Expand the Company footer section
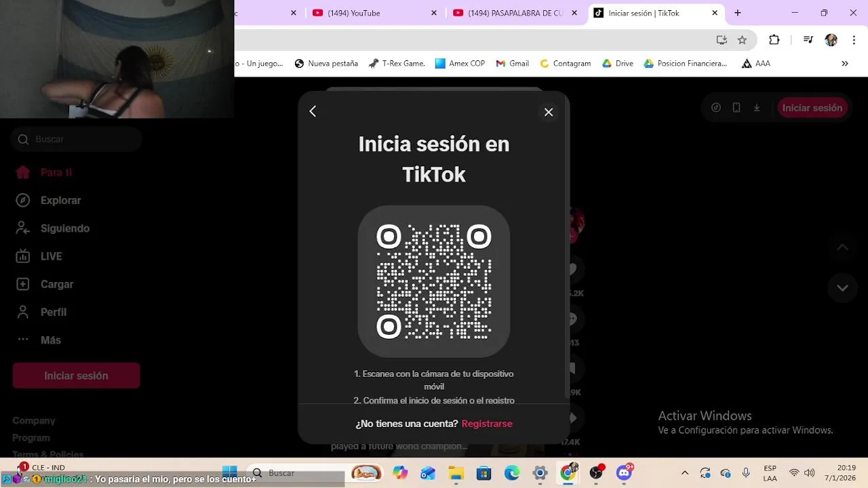868x488 pixels. 34,420
